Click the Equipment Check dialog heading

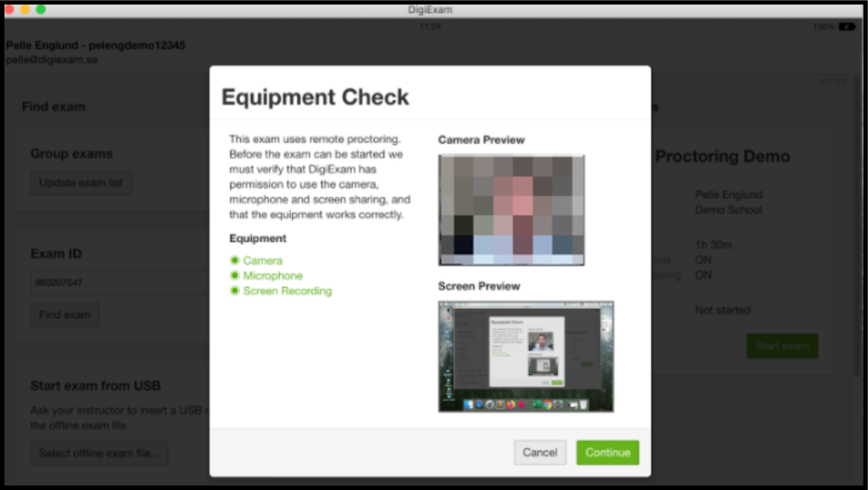coord(316,97)
